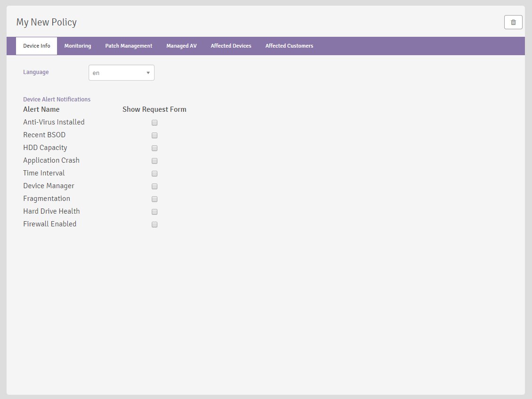The width and height of the screenshot is (532, 399).
Task: Select the Time Interval checkbox
Action: 155,174
